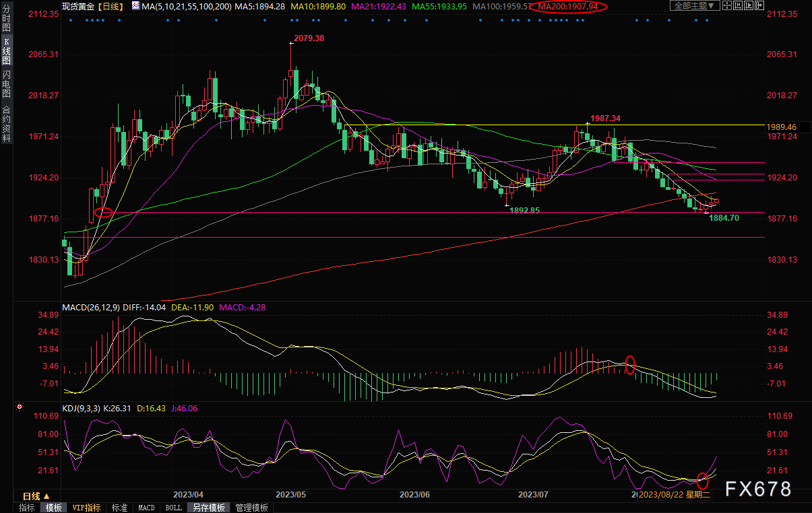
Task: Select the 模板 bottom tab
Action: pyautogui.click(x=53, y=508)
